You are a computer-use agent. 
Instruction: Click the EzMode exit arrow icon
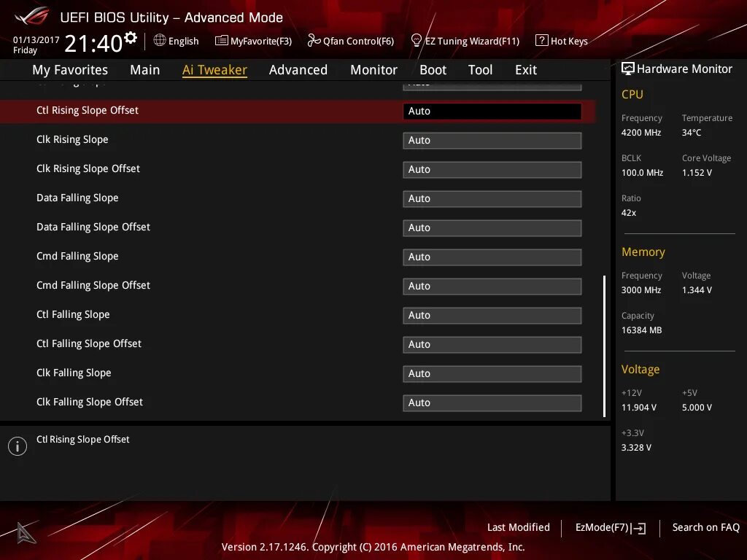point(638,528)
